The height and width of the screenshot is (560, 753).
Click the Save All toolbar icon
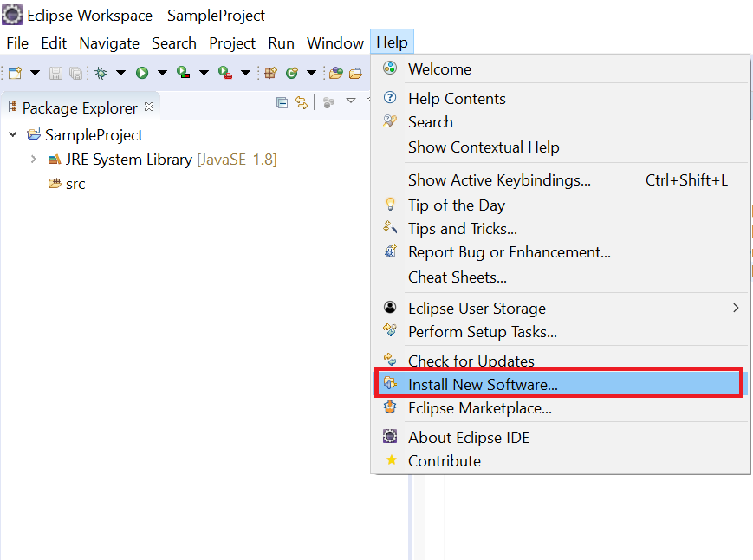(x=75, y=73)
